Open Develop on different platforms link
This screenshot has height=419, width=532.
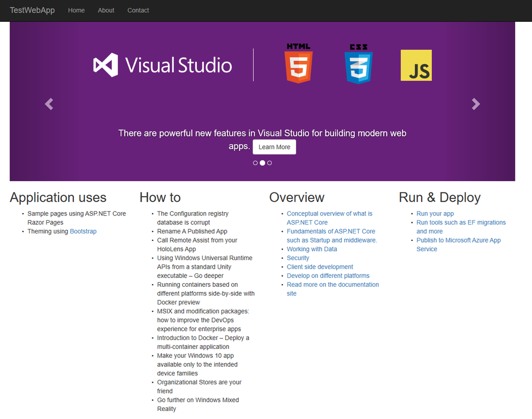tap(328, 276)
